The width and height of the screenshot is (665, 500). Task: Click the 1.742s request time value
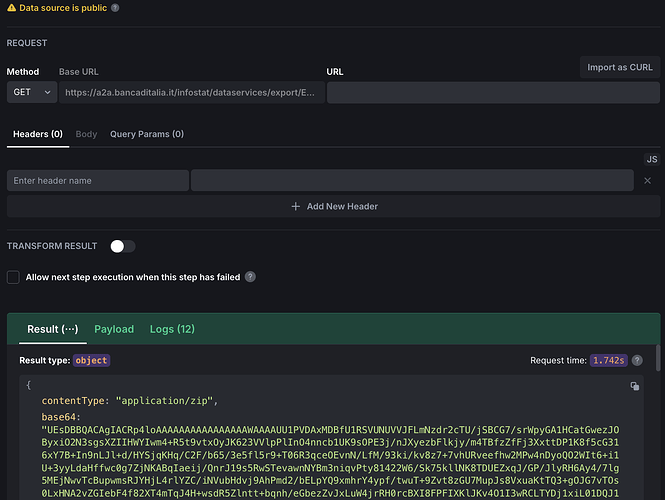(x=608, y=360)
